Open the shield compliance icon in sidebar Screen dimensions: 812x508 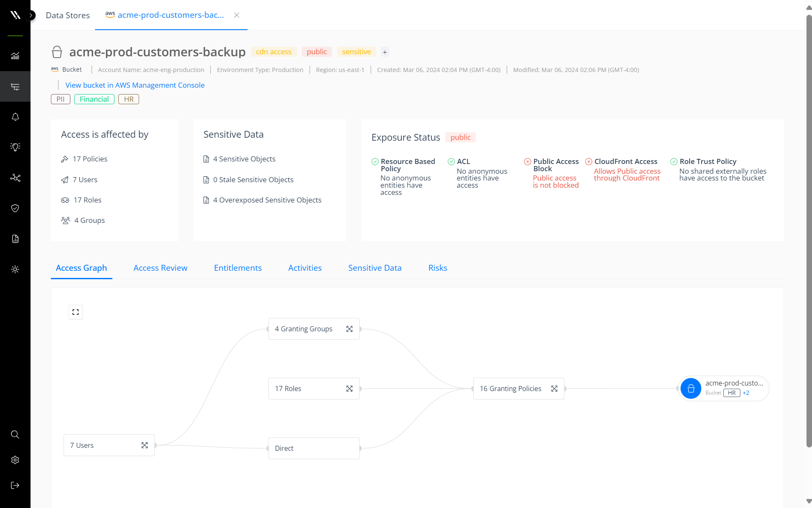click(15, 208)
